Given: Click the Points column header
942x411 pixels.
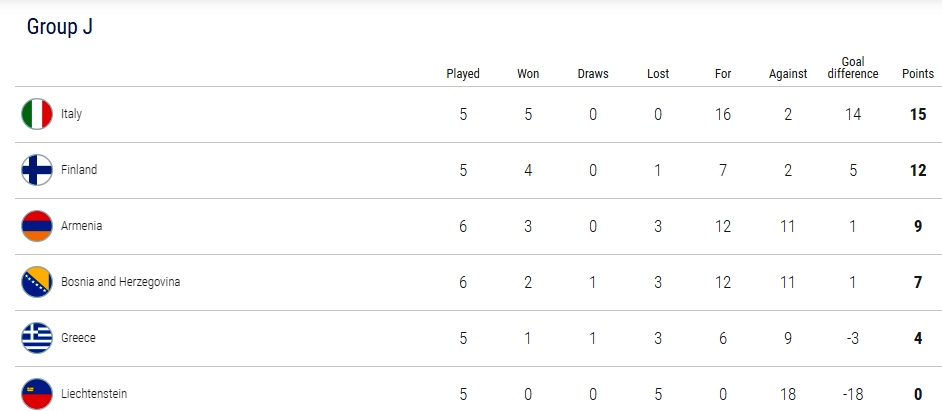Looking at the screenshot, I should 918,74.
